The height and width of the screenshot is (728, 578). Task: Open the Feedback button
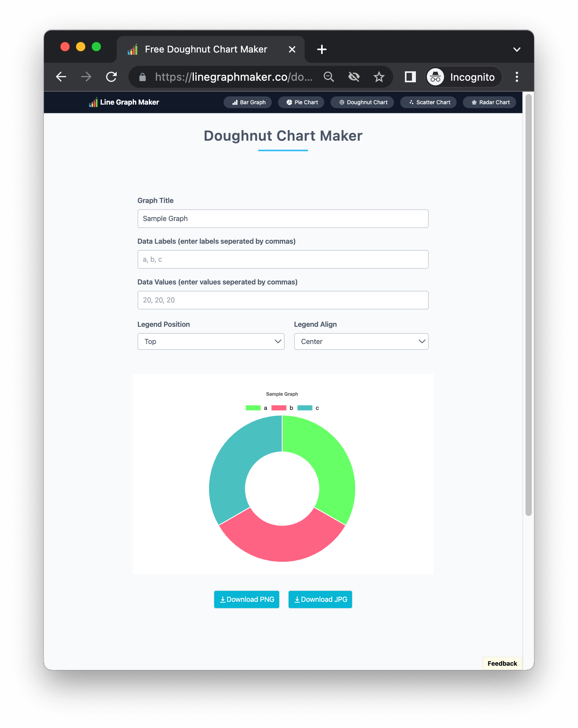(x=502, y=663)
